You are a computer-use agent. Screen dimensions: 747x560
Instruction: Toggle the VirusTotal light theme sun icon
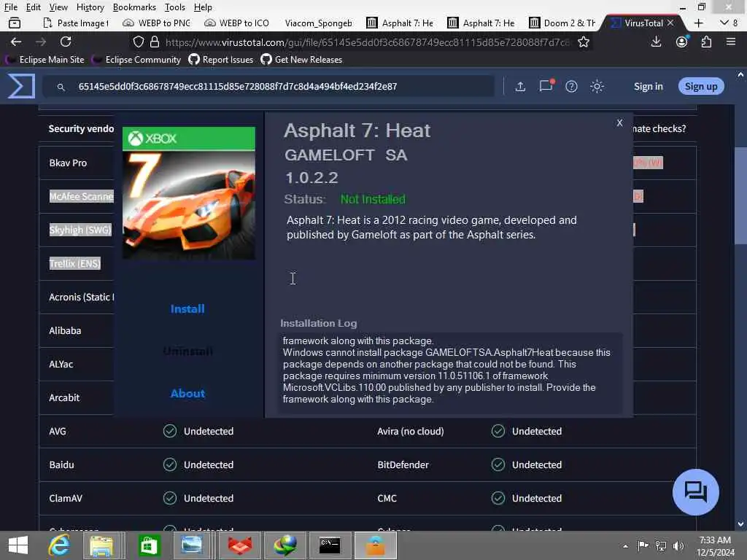pos(597,86)
